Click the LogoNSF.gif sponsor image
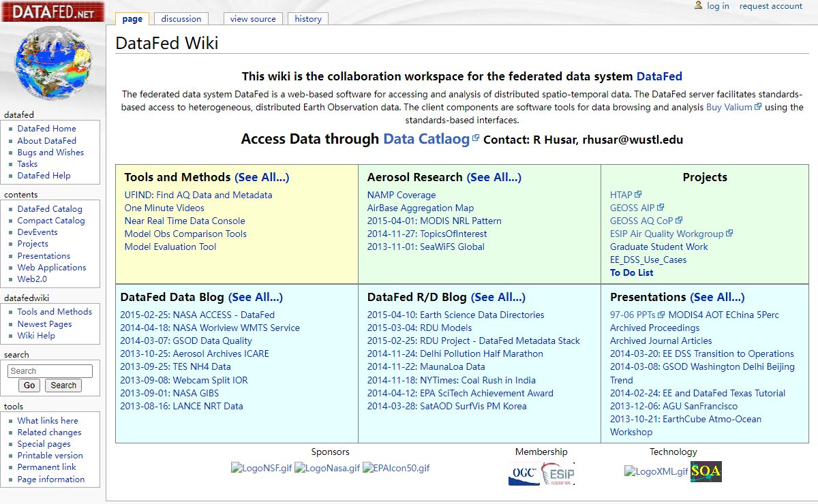The height and width of the screenshot is (504, 818). pyautogui.click(x=262, y=469)
